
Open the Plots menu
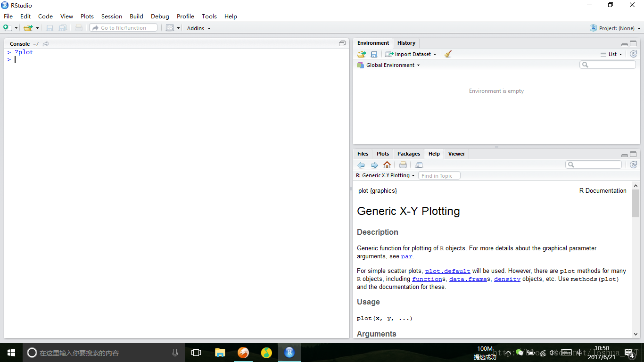tap(87, 16)
